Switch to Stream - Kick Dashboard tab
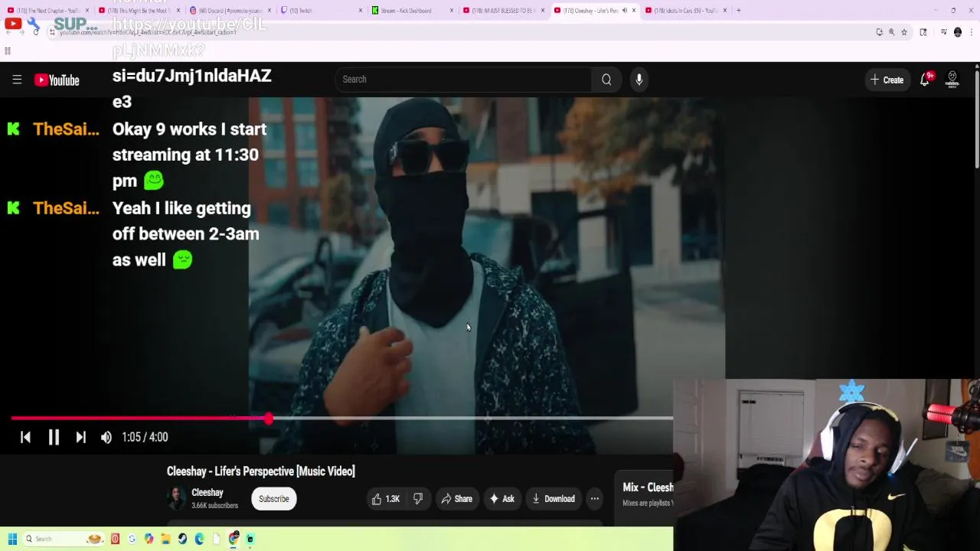The image size is (980, 551). [x=411, y=11]
